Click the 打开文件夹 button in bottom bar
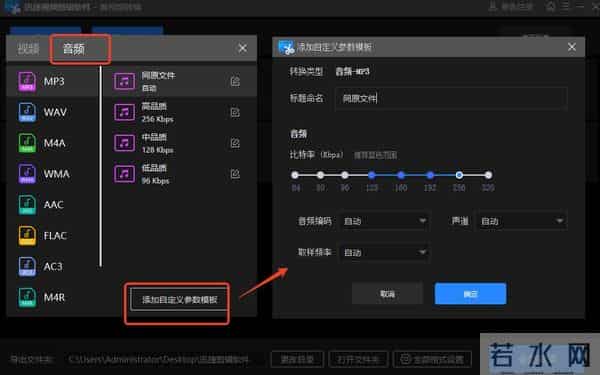 (358, 359)
